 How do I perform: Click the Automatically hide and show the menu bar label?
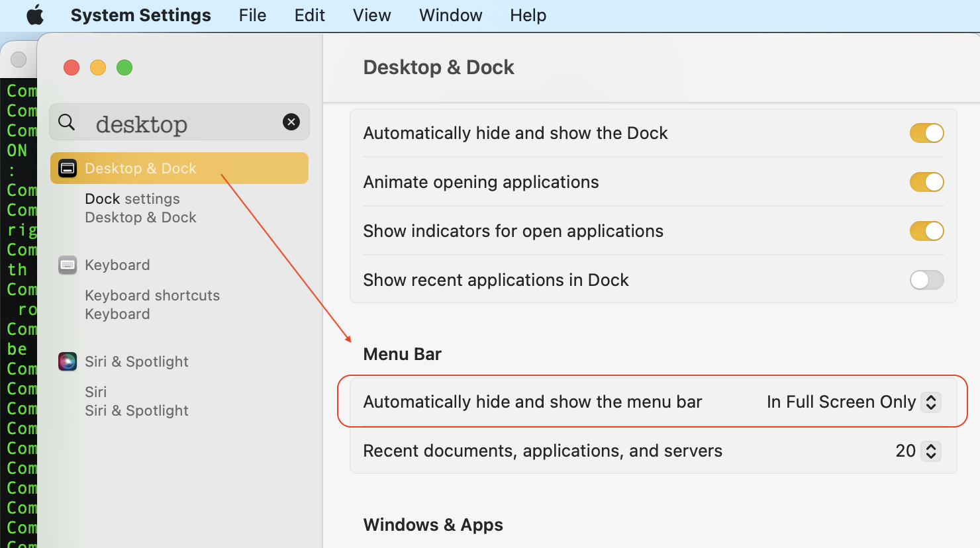coord(533,402)
